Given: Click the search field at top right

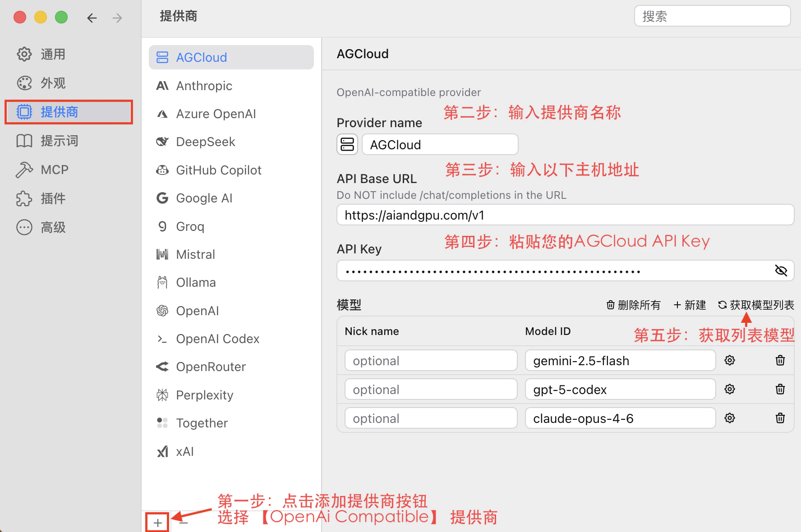Looking at the screenshot, I should point(712,16).
